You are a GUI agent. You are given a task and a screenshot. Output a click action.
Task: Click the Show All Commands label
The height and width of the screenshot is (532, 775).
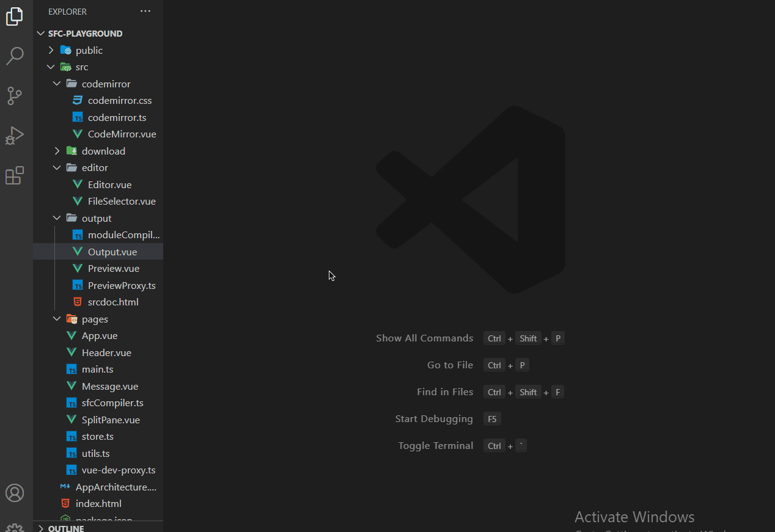click(425, 338)
